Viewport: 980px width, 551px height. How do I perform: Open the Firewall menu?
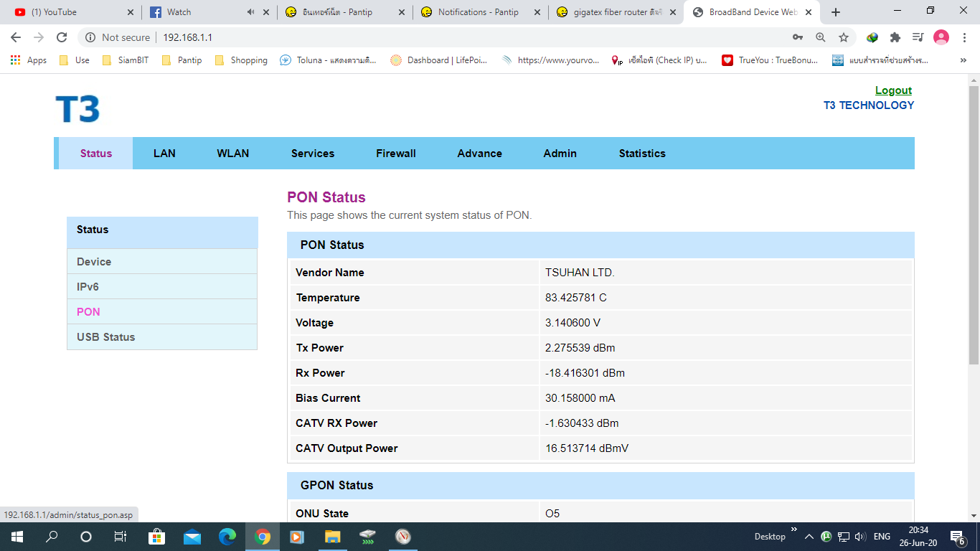point(396,154)
